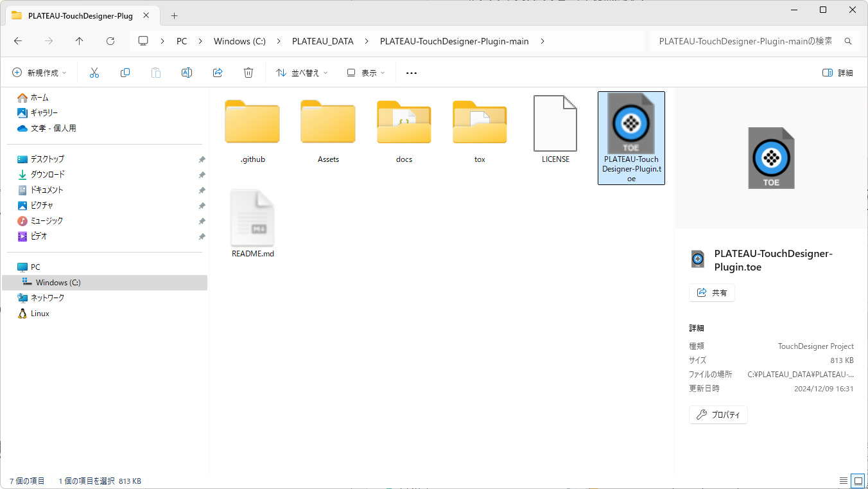Viewport: 868px width, 489px height.
Task: Click the monitor icon in address bar
Action: click(143, 41)
